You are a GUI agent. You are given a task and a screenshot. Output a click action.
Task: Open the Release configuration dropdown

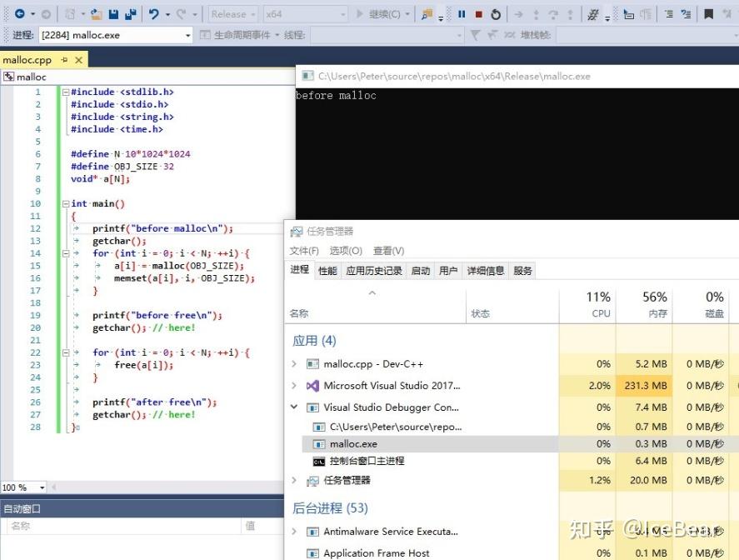pyautogui.click(x=232, y=14)
